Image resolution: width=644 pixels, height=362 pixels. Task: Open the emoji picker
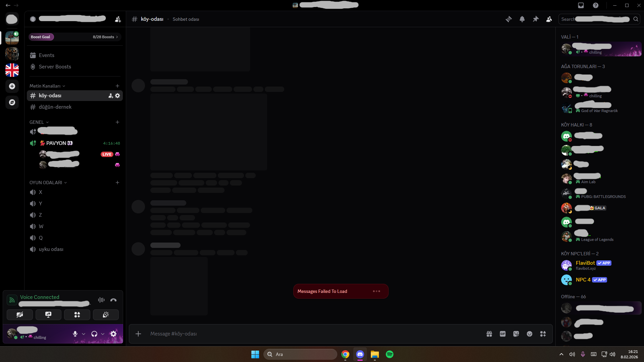530,334
